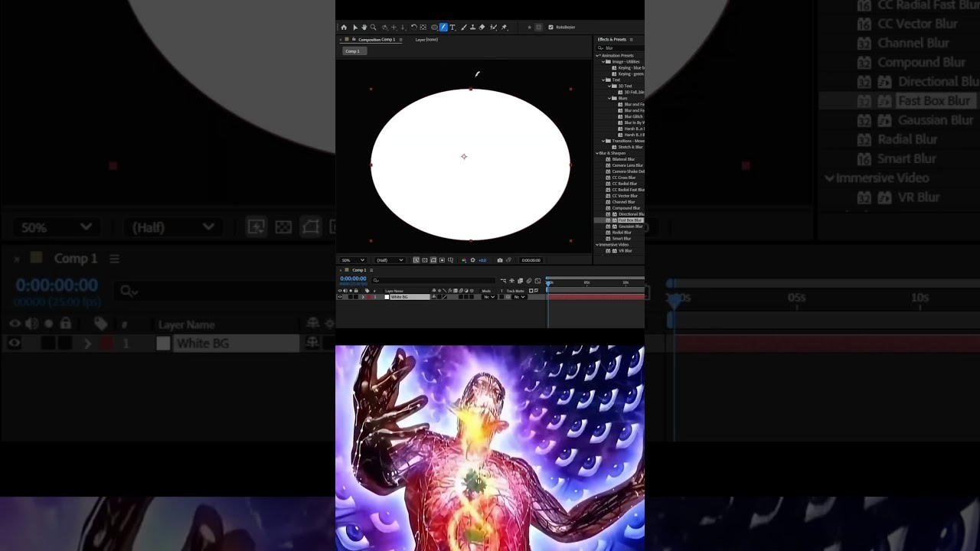Toggle the White BG layer's shy switch

coord(434,297)
